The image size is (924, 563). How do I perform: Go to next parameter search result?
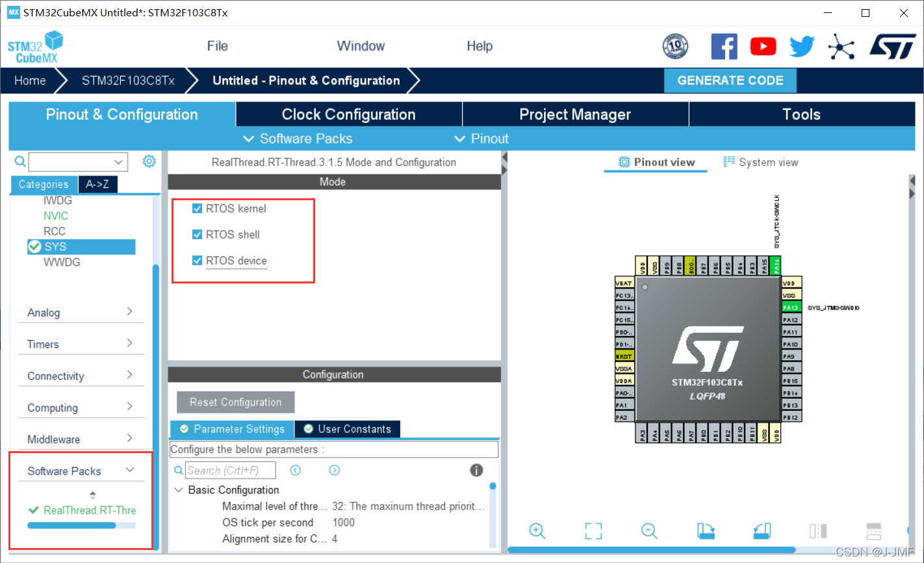(335, 470)
